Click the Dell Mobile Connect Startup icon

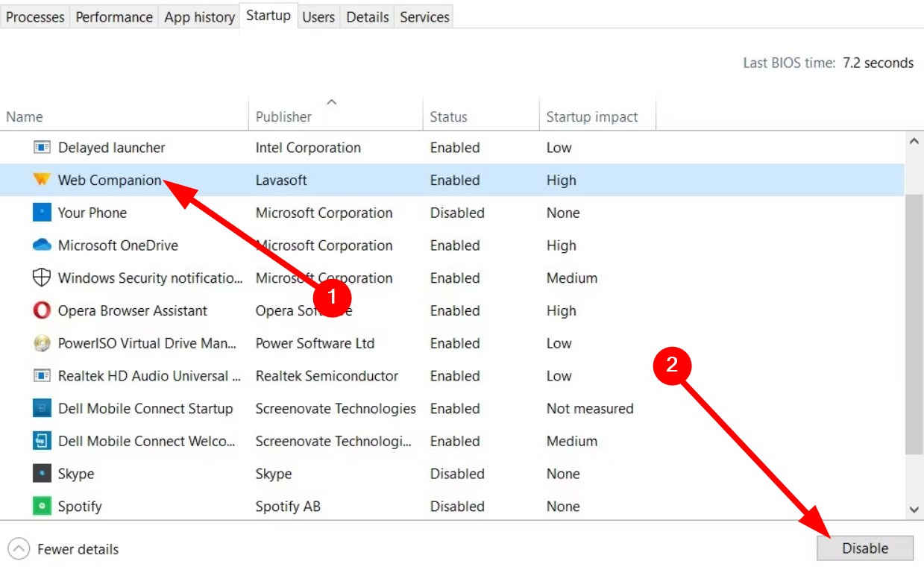point(42,409)
